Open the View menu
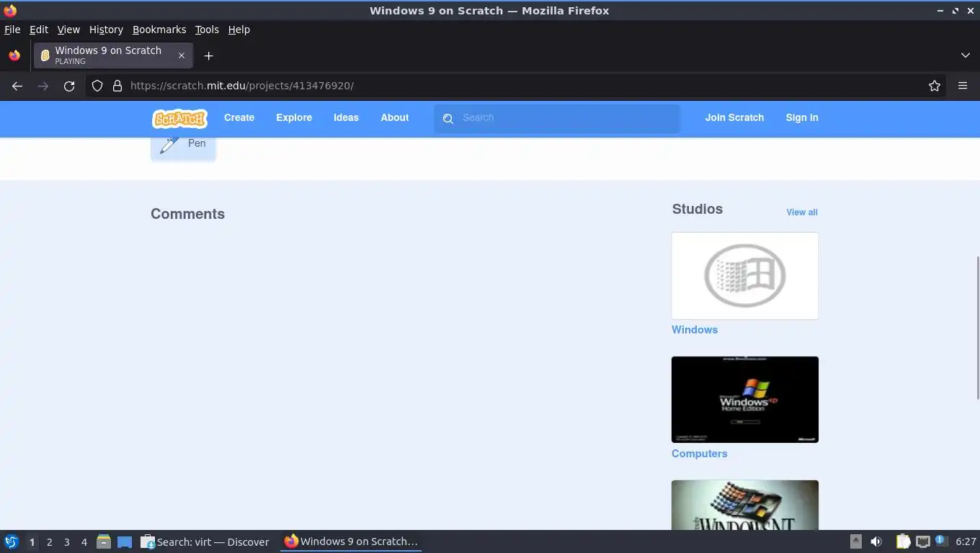980x553 pixels. point(68,30)
